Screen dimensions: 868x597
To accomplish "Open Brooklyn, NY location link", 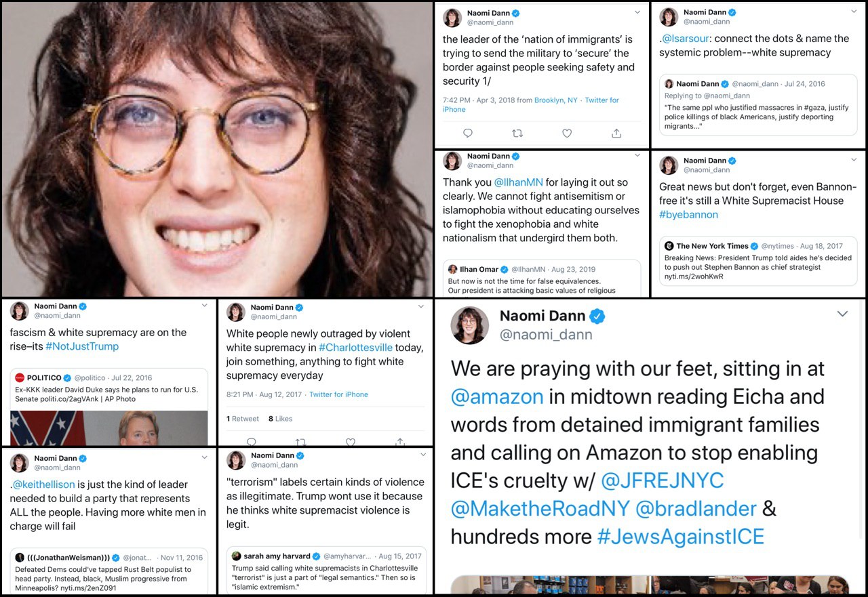I will coord(556,100).
